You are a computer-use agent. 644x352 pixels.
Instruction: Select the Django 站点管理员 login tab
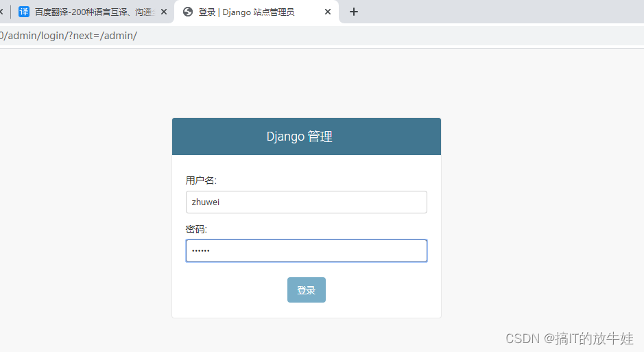point(257,12)
